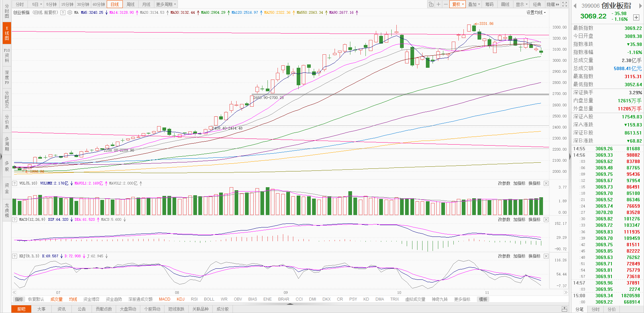Click 改参数 in the VOL panel
This screenshot has width=644, height=313.
(x=504, y=183)
